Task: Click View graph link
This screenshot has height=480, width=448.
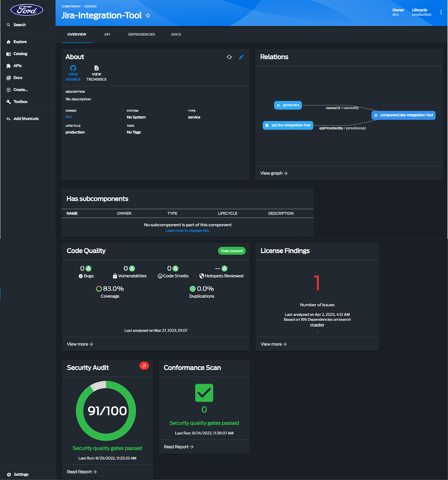Action: tap(274, 173)
